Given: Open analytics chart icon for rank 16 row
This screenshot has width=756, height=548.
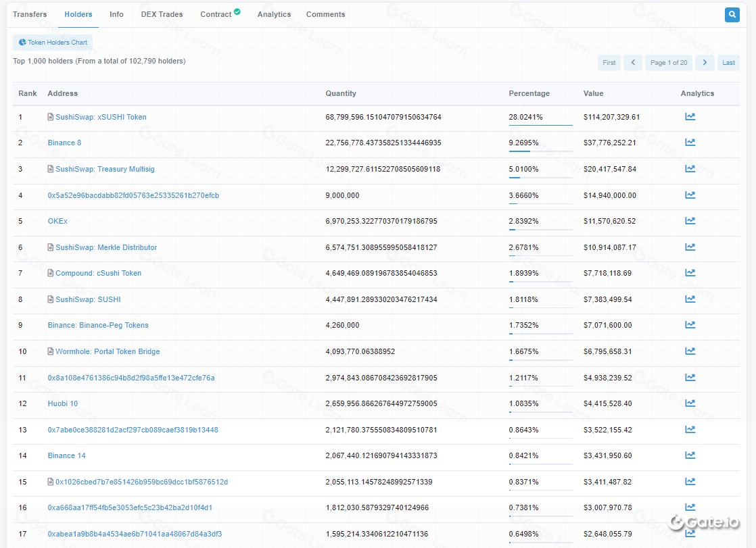Looking at the screenshot, I should pos(690,507).
